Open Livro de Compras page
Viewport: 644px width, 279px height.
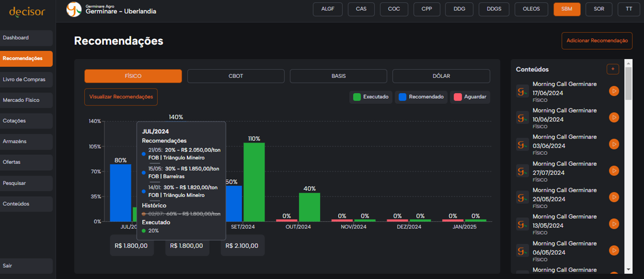(x=26, y=80)
